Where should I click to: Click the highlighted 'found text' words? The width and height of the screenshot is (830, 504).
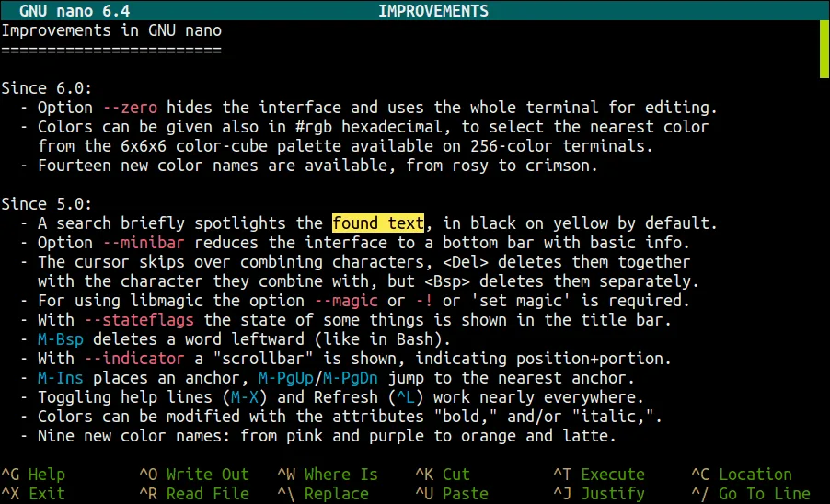click(378, 223)
